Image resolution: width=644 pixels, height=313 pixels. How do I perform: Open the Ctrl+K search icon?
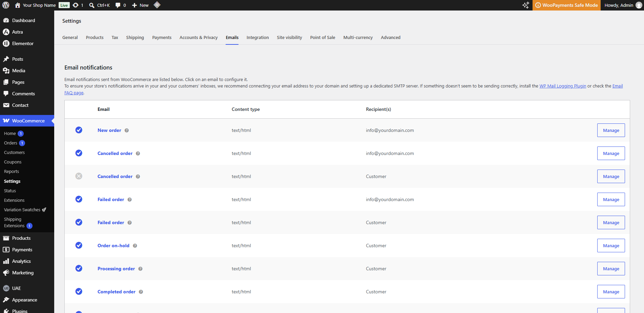92,5
